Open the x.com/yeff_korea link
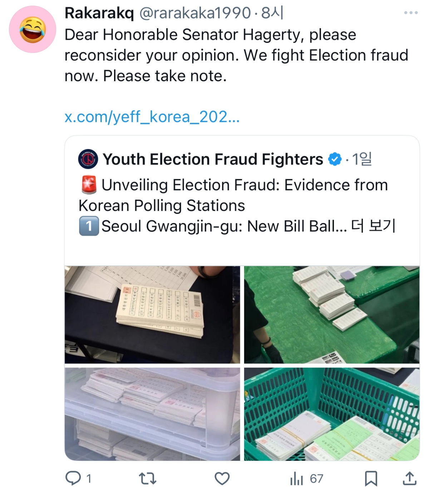The image size is (429, 504). click(x=152, y=117)
